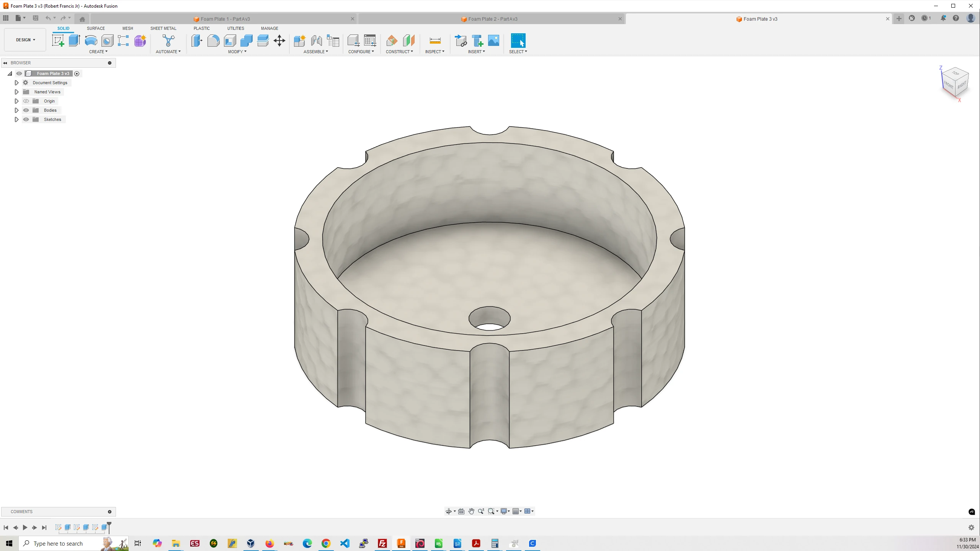Viewport: 980px width, 551px height.
Task: Select the Extrude tool
Action: point(74,41)
